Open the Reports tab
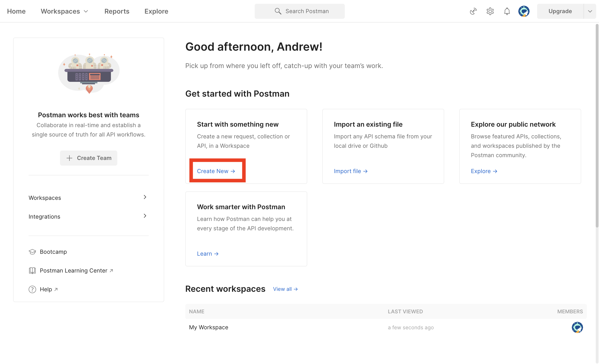The width and height of the screenshot is (599, 364). [x=117, y=11]
